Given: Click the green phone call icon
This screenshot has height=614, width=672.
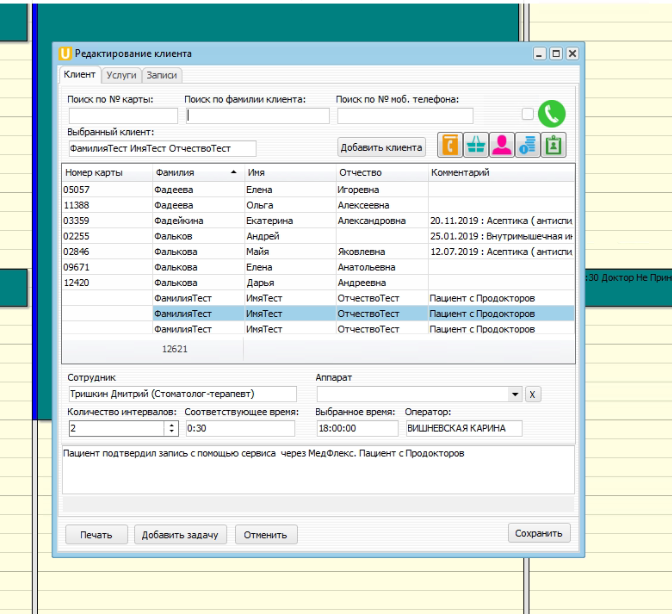Looking at the screenshot, I should (x=552, y=114).
